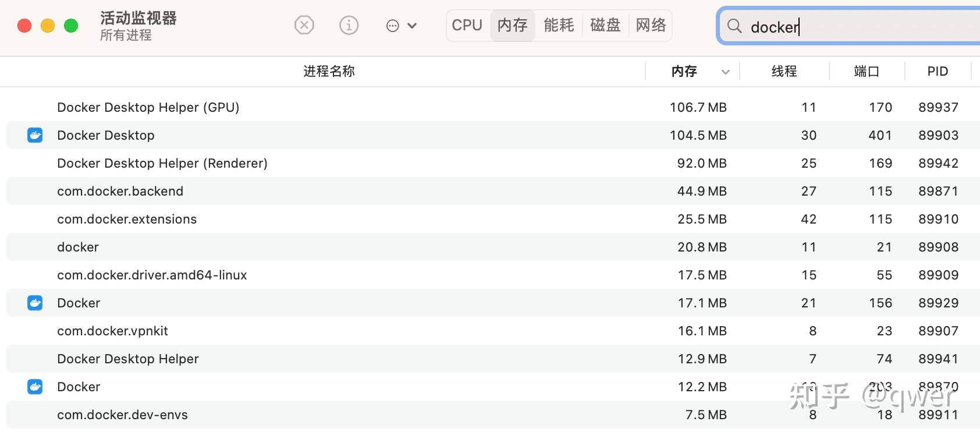Click the green zoom window button
The height and width of the screenshot is (439, 980).
click(71, 26)
